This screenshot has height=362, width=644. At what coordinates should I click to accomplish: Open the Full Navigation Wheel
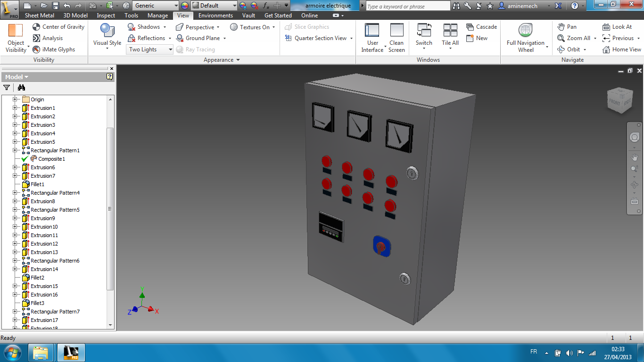[525, 31]
